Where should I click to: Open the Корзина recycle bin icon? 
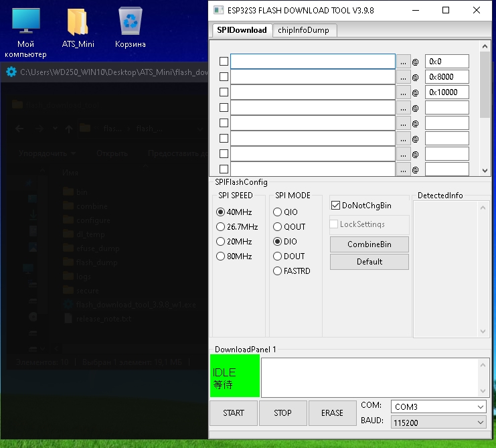[131, 27]
